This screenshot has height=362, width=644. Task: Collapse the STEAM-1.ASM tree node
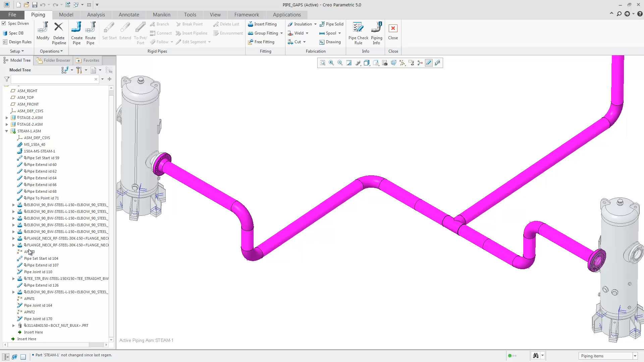click(7, 131)
